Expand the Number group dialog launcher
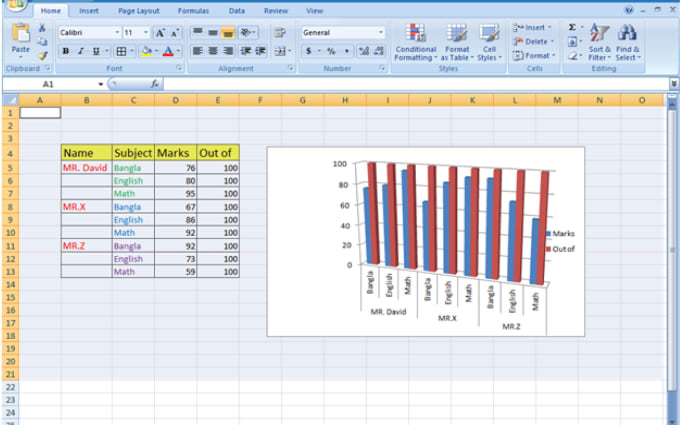Image resolution: width=680 pixels, height=425 pixels. click(x=382, y=68)
